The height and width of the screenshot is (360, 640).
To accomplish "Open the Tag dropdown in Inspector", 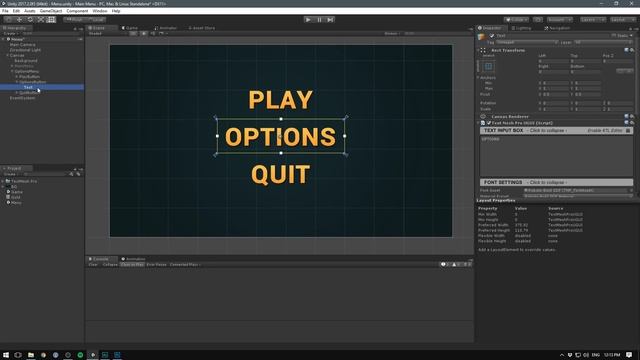I will tap(527, 42).
